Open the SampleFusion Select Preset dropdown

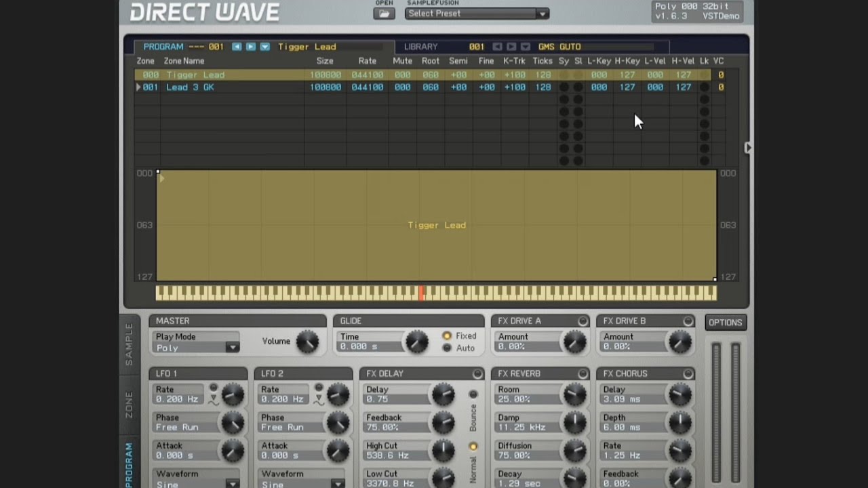[x=477, y=14]
